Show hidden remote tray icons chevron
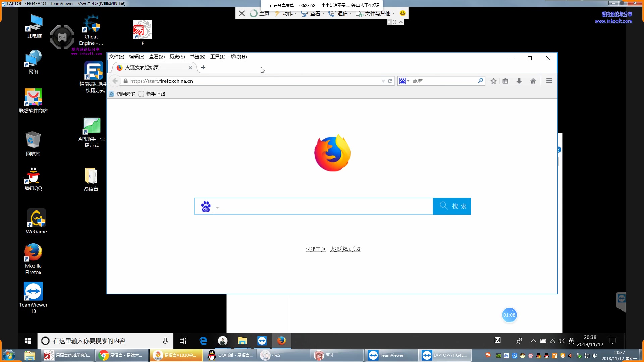The height and width of the screenshot is (362, 644). [x=533, y=341]
